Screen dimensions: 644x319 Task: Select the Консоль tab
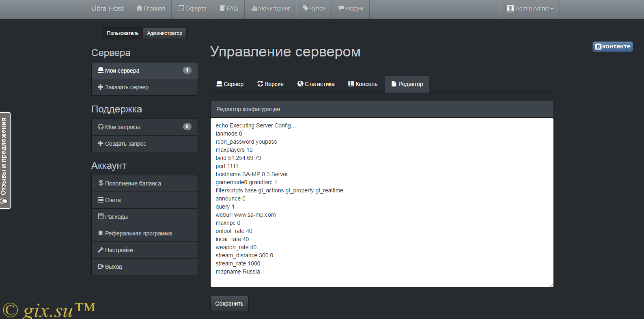point(363,84)
